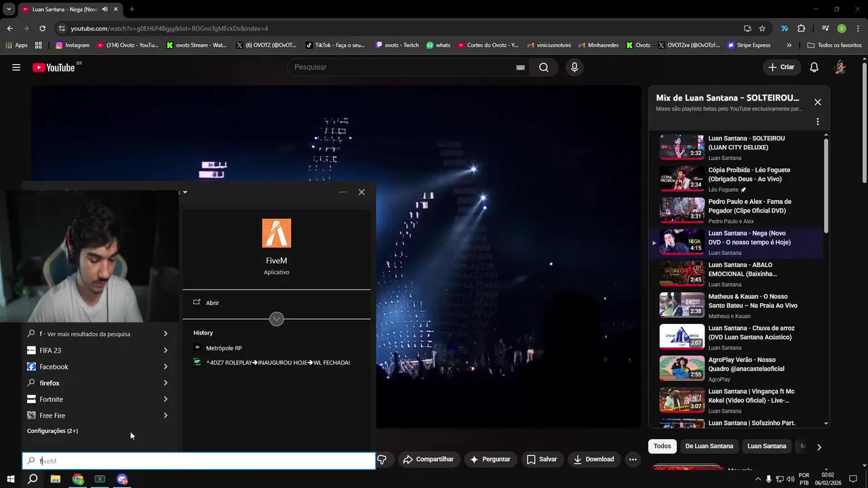Expand the Free Fire result arrow
The image size is (868, 488).
pyautogui.click(x=165, y=415)
